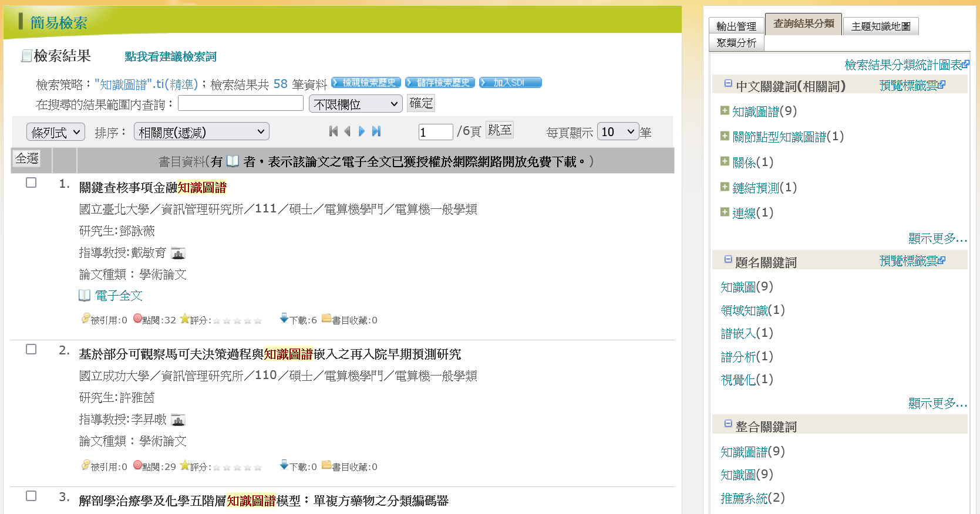Filter by 譜嵌入(1) keyword
The height and width of the screenshot is (514, 980).
pyautogui.click(x=747, y=333)
